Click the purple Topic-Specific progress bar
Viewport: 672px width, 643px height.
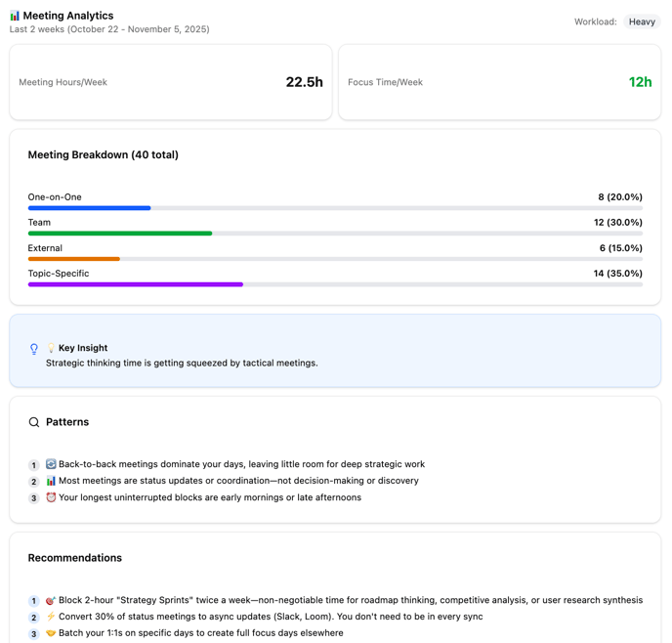coord(135,284)
